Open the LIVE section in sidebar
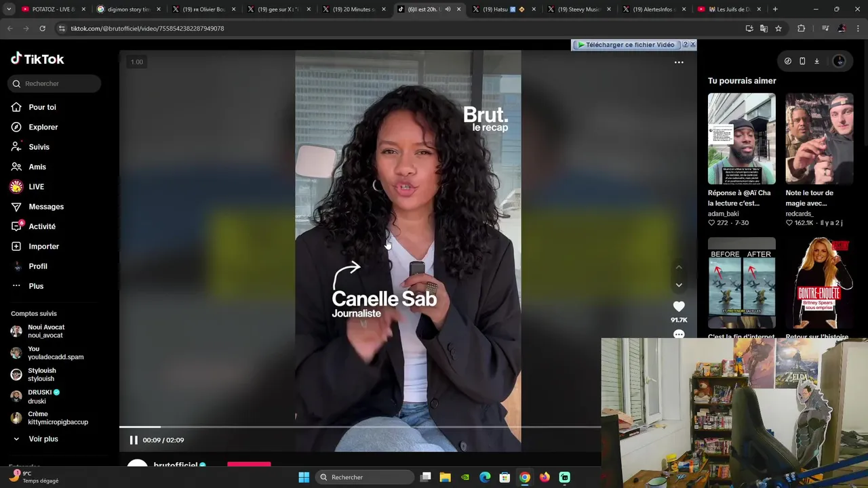This screenshot has width=868, height=488. tap(36, 186)
